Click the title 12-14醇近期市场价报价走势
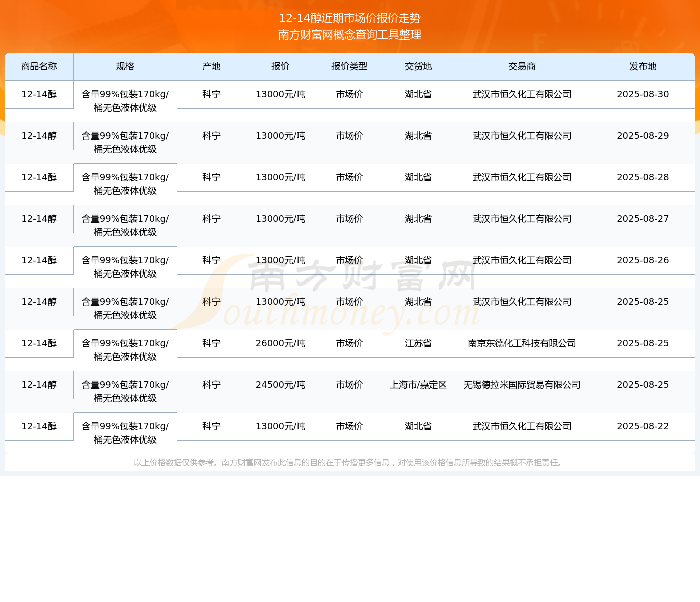Image resolution: width=700 pixels, height=602 pixels. [350, 18]
